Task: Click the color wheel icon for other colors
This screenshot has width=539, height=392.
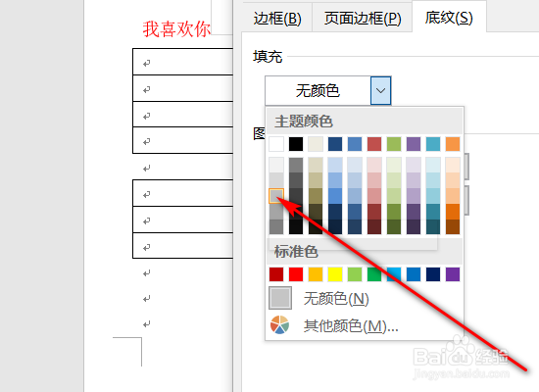Action: tap(279, 325)
